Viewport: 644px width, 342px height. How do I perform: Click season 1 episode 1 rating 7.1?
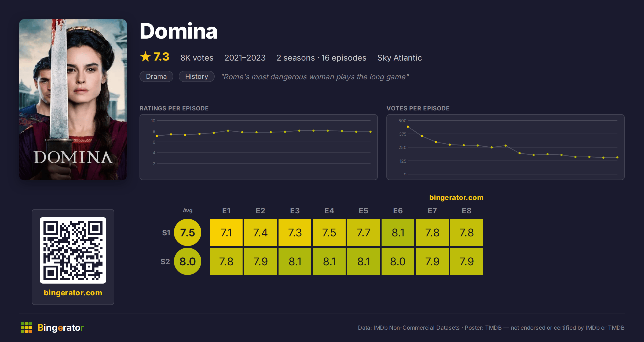tap(226, 232)
